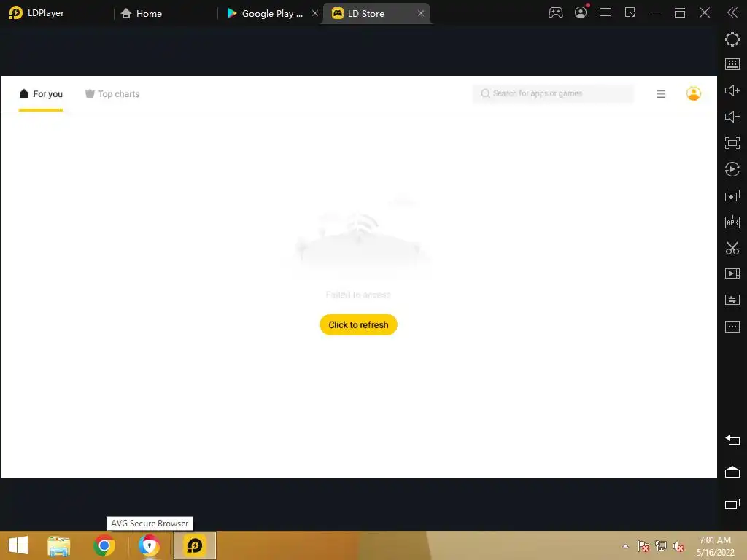Screen dimensions: 747x560
Task: Open operation recorder icon in sidebar
Action: click(x=732, y=169)
